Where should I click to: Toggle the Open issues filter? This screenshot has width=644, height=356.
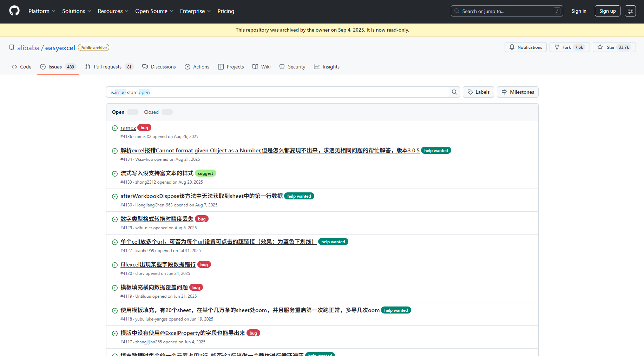[x=132, y=112]
